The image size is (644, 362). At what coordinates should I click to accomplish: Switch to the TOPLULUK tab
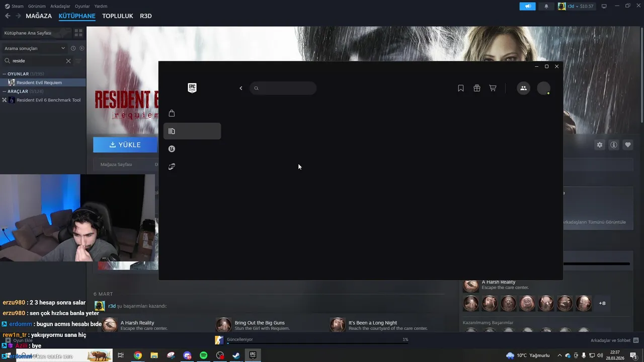coord(118,16)
